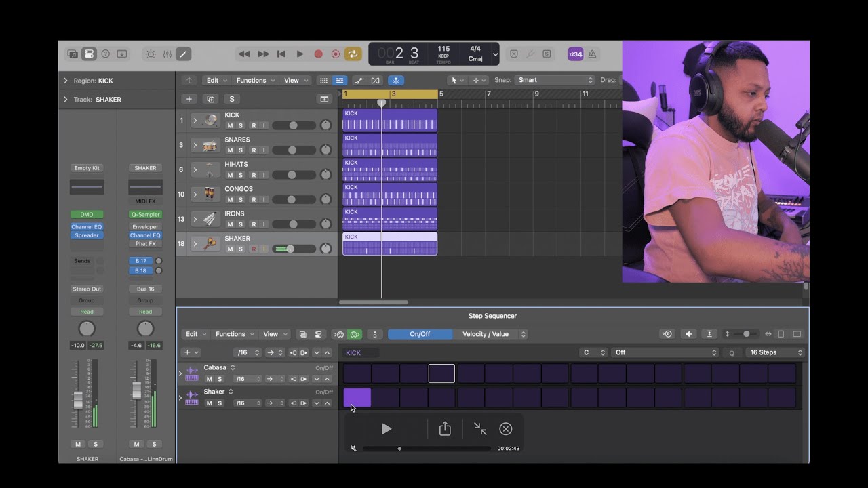Toggle the global Solo S button above tracks

click(232, 99)
